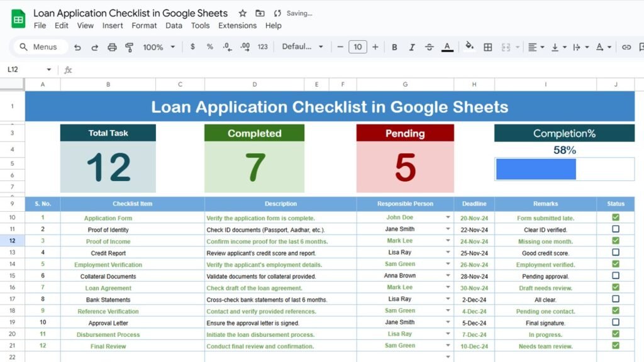Check the Credit Report status checkbox
Screen dimensions: 644x362
click(x=615, y=252)
